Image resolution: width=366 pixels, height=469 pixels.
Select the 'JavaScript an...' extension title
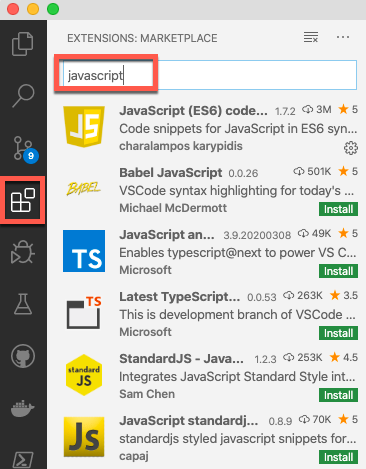coord(167,235)
